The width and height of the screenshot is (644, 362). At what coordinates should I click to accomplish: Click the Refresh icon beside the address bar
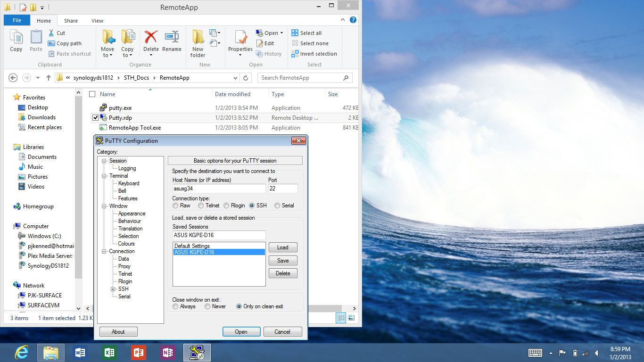246,78
